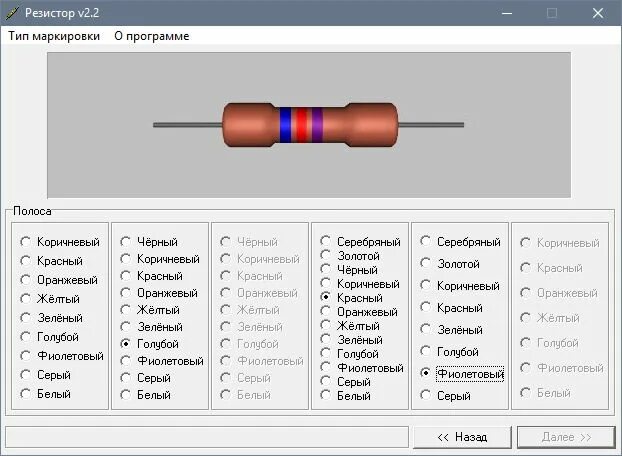Click the disabled Далее button
Viewport: 622px width, 456px height.
pos(566,437)
